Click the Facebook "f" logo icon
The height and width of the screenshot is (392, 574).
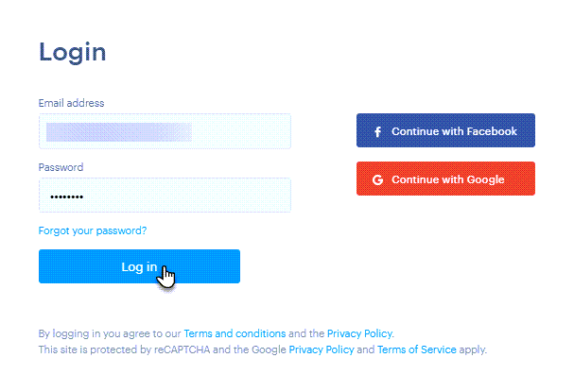(x=377, y=131)
